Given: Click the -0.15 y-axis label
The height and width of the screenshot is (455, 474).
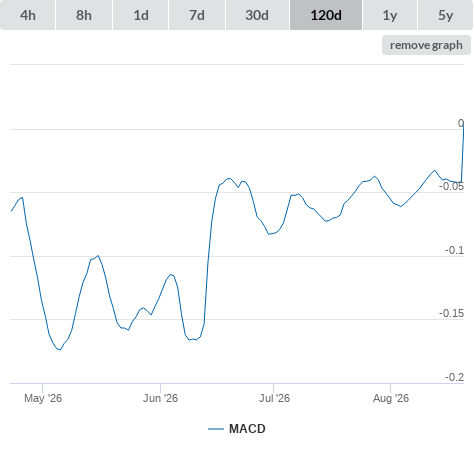Looking at the screenshot, I should pos(451,313).
